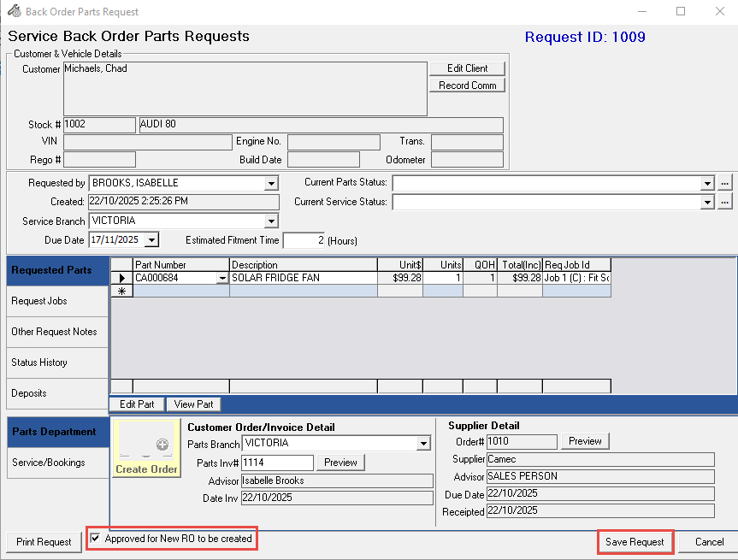The width and height of the screenshot is (738, 560).
Task: Open the Due Date picker dropdown
Action: [x=151, y=240]
